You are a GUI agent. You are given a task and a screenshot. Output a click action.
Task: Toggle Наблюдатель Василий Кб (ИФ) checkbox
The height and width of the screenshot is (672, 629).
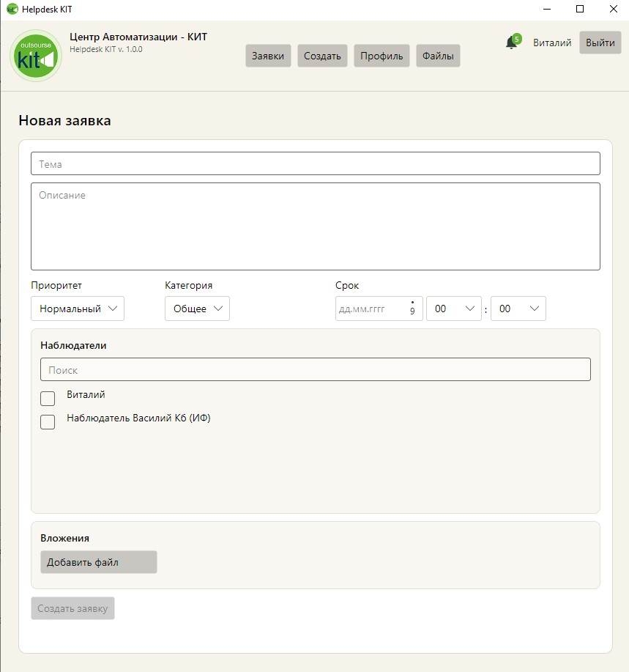(x=48, y=422)
